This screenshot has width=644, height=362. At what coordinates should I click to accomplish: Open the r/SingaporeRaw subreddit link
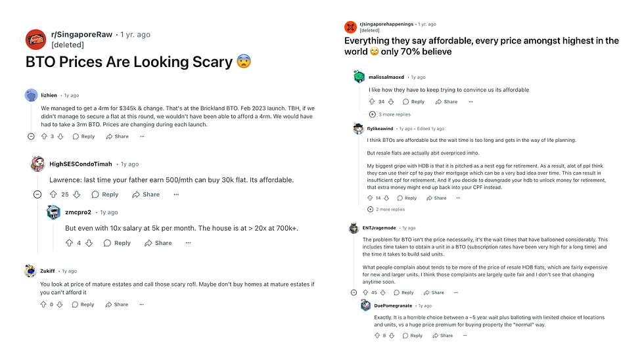coord(81,34)
